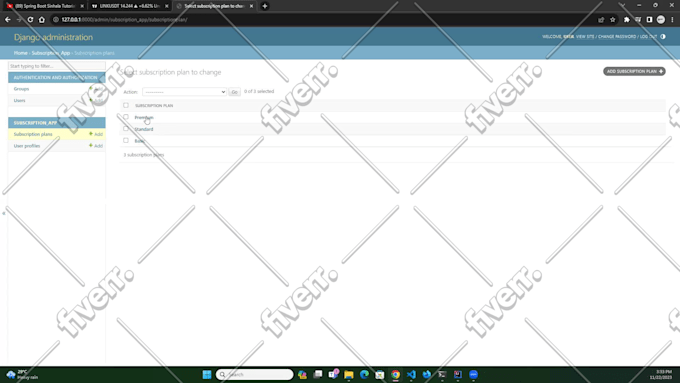This screenshot has height=383, width=680.
Task: Switch to the LINKUSDT tab
Action: [129, 6]
